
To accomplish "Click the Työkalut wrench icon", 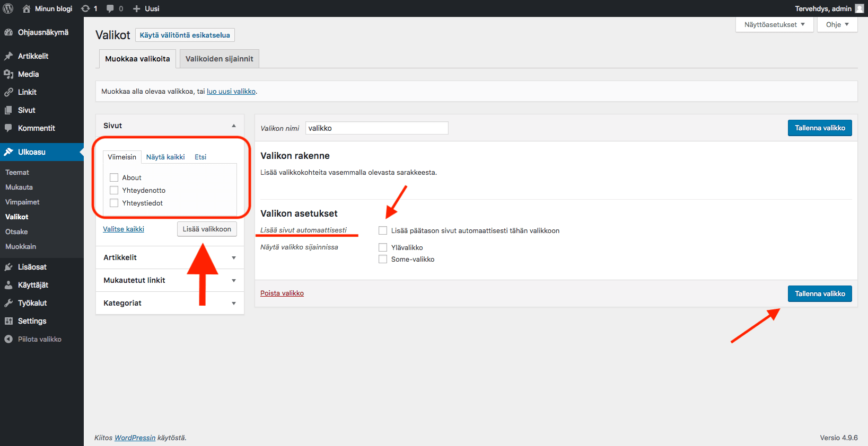I will click(x=8, y=303).
